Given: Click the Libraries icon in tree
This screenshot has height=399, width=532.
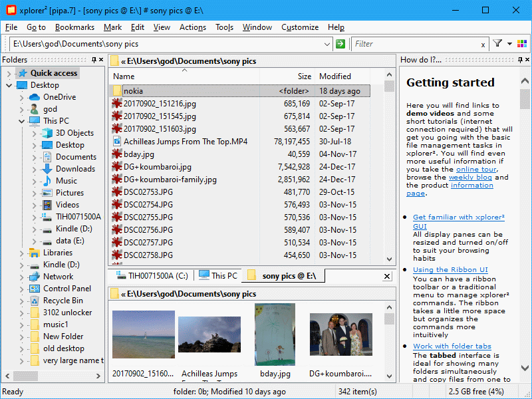Looking at the screenshot, I should click(x=35, y=253).
